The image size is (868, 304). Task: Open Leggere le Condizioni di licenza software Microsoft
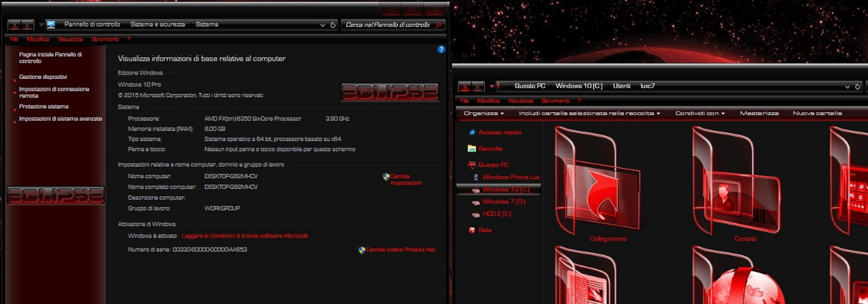tap(245, 236)
